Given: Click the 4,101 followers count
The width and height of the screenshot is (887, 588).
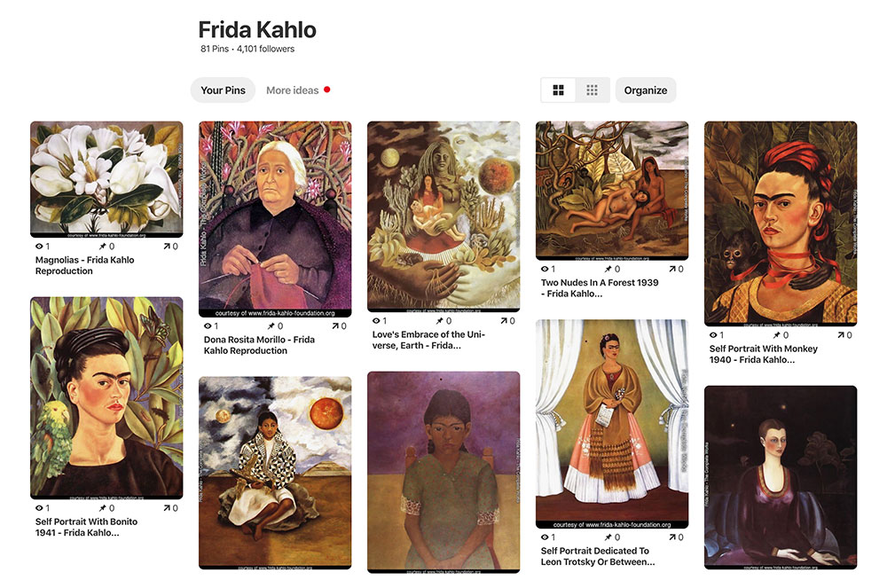Looking at the screenshot, I should tap(265, 49).
